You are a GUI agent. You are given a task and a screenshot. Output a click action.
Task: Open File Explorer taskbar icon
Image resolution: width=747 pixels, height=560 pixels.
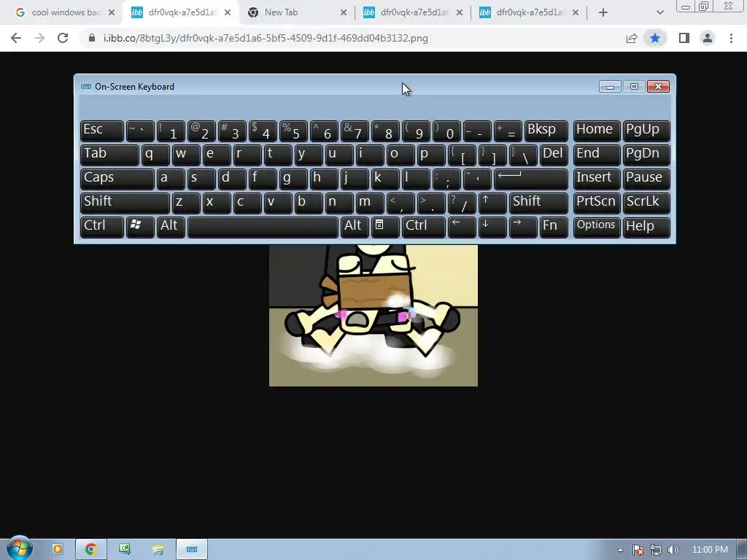point(158,549)
